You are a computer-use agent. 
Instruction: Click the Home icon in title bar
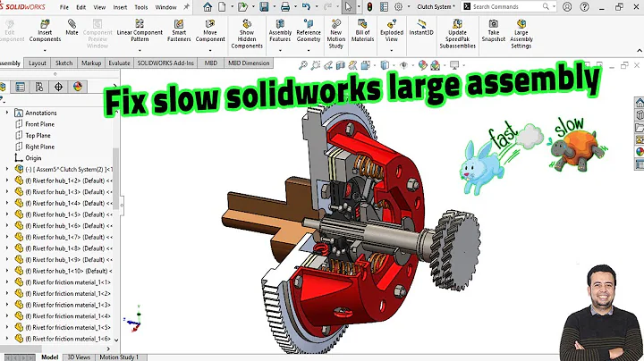[x=208, y=6]
